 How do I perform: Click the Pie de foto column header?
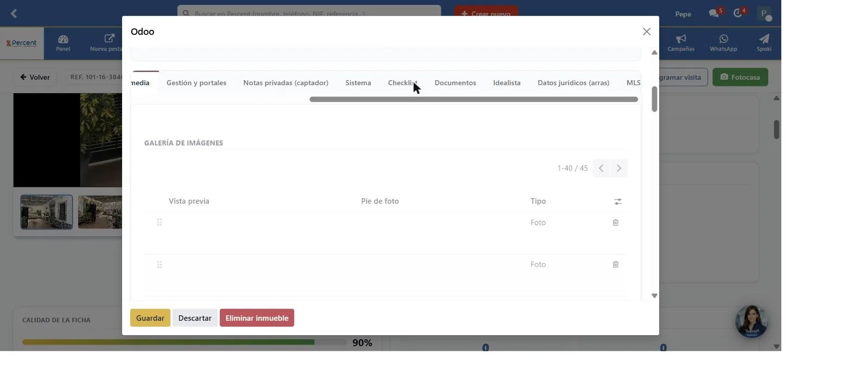tap(380, 201)
